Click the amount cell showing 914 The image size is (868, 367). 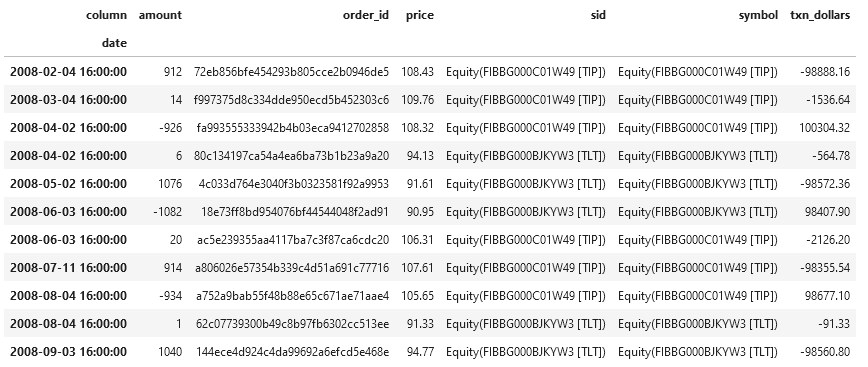(x=173, y=268)
